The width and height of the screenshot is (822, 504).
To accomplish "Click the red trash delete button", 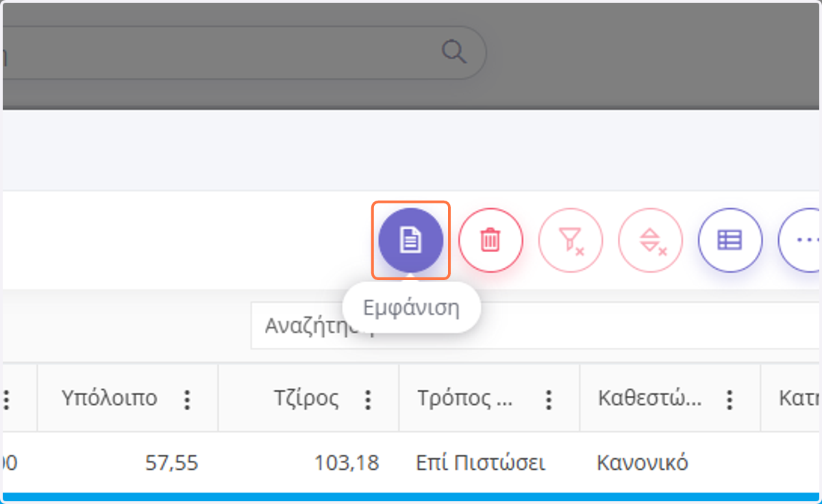I will [x=490, y=240].
